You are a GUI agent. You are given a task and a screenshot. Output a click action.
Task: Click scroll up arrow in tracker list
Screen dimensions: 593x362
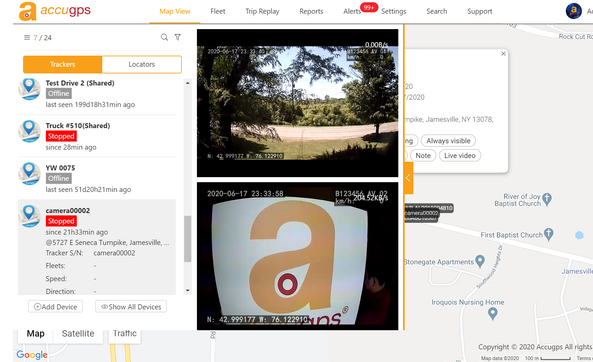188,83
